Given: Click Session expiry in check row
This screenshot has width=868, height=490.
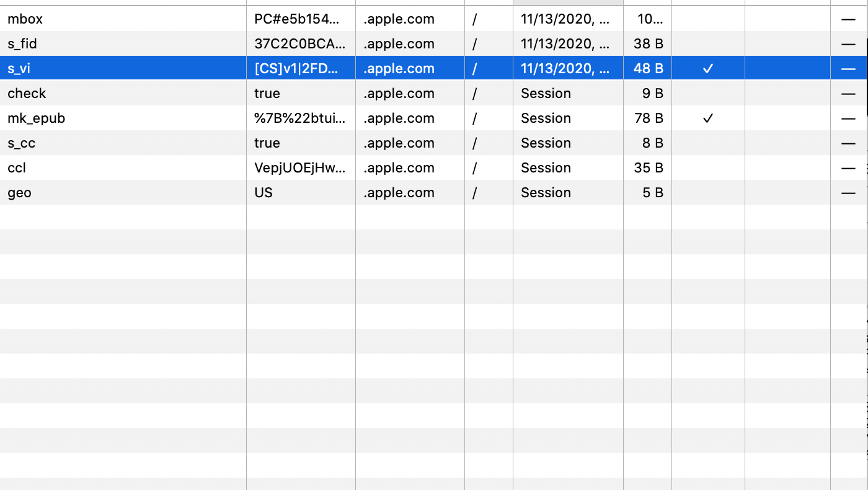Looking at the screenshot, I should (x=546, y=94).
